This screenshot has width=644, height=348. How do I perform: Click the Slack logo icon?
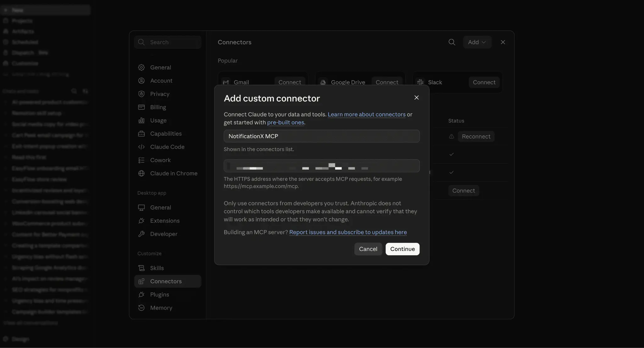tap(420, 82)
